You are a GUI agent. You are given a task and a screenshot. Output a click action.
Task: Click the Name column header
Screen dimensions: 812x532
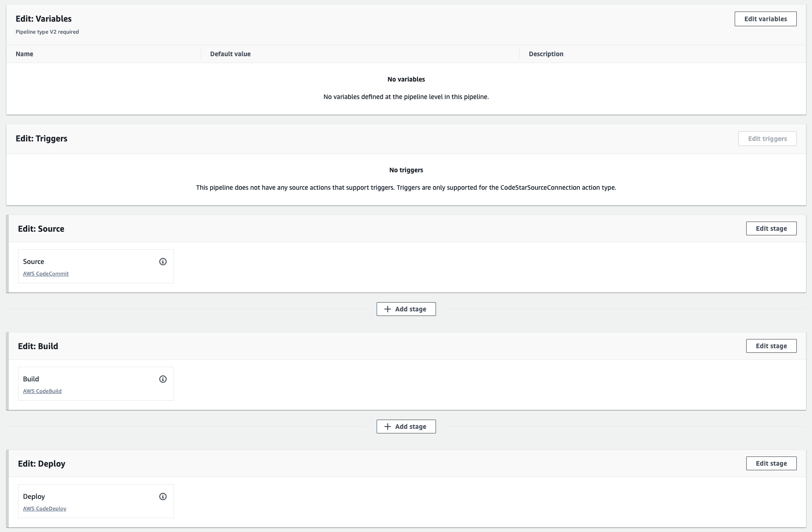point(24,54)
